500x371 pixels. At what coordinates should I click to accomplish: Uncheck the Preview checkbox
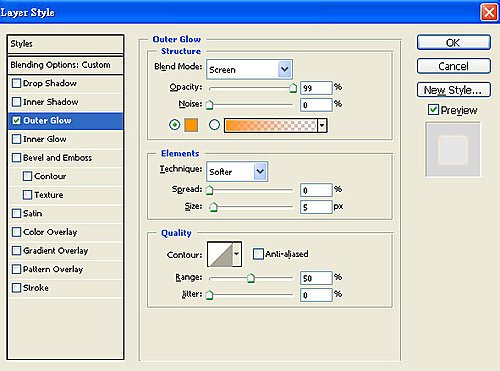(x=433, y=110)
